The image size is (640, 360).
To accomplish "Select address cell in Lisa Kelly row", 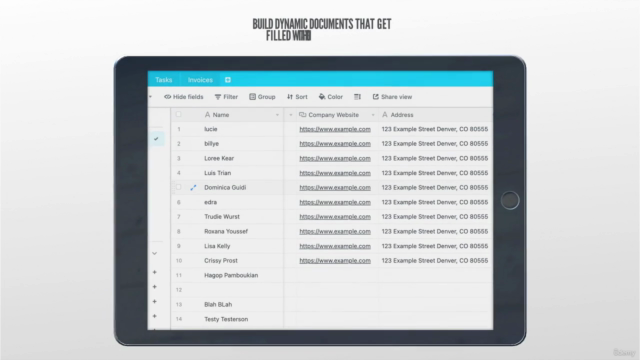I will 435,246.
